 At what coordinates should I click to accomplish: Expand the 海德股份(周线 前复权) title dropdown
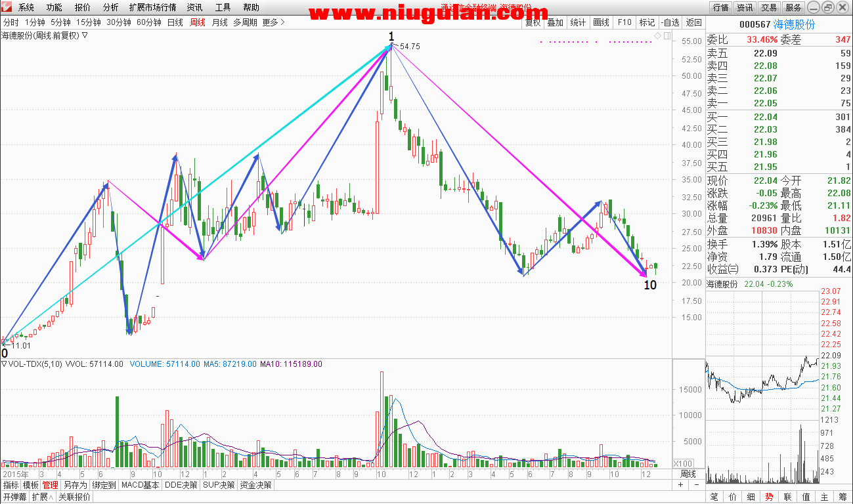[x=85, y=35]
